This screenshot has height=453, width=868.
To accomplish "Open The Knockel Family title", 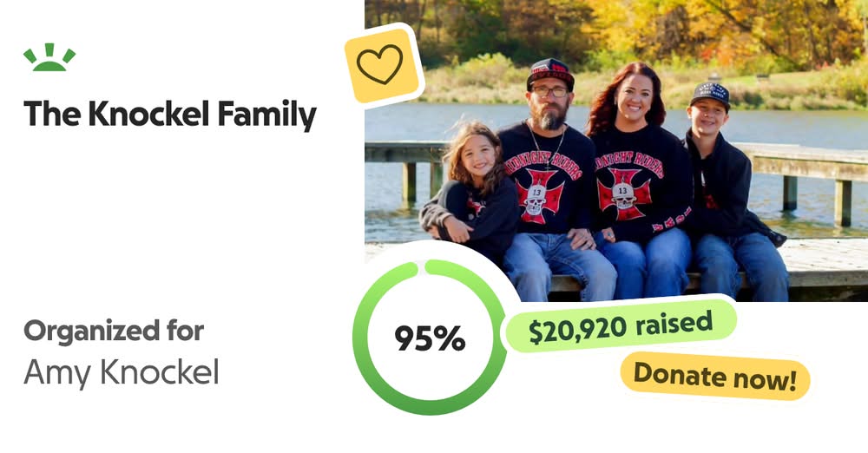I will pyautogui.click(x=170, y=114).
